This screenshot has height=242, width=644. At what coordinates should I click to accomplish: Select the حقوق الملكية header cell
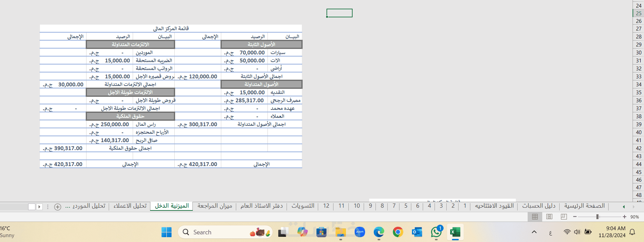(130, 116)
